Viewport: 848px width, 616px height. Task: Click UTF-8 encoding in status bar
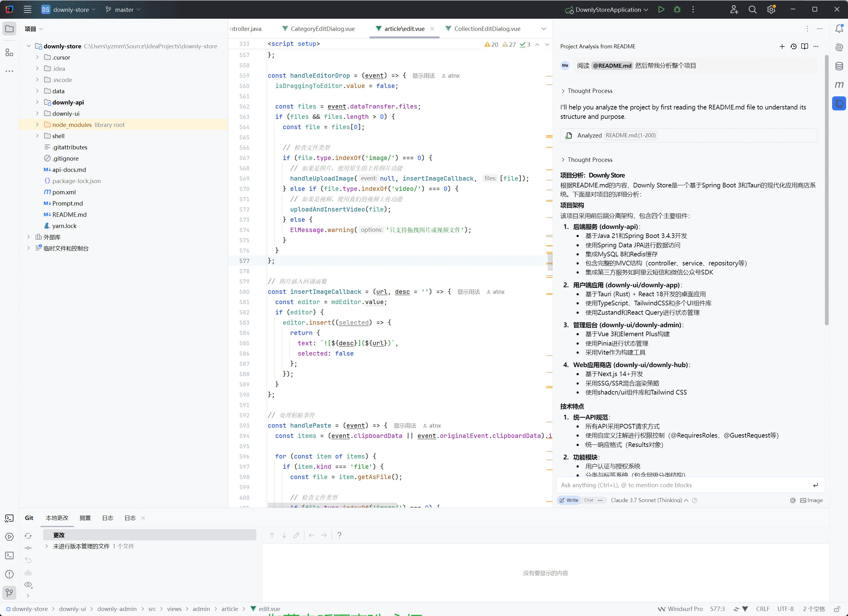click(785, 609)
